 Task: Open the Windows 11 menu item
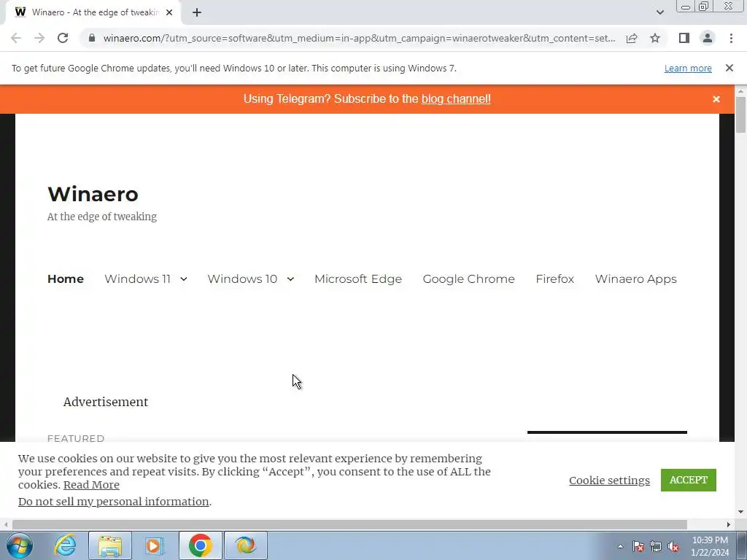click(137, 279)
